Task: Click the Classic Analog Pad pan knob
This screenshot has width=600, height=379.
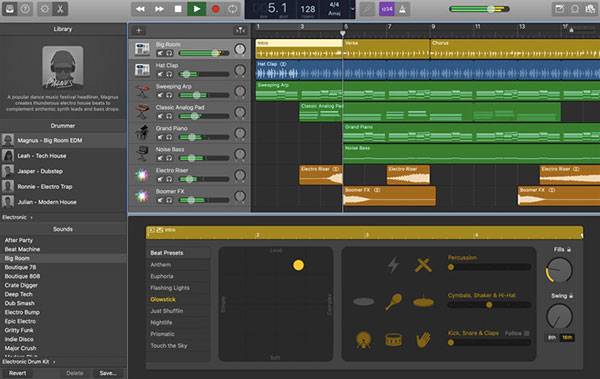Action: (240, 112)
